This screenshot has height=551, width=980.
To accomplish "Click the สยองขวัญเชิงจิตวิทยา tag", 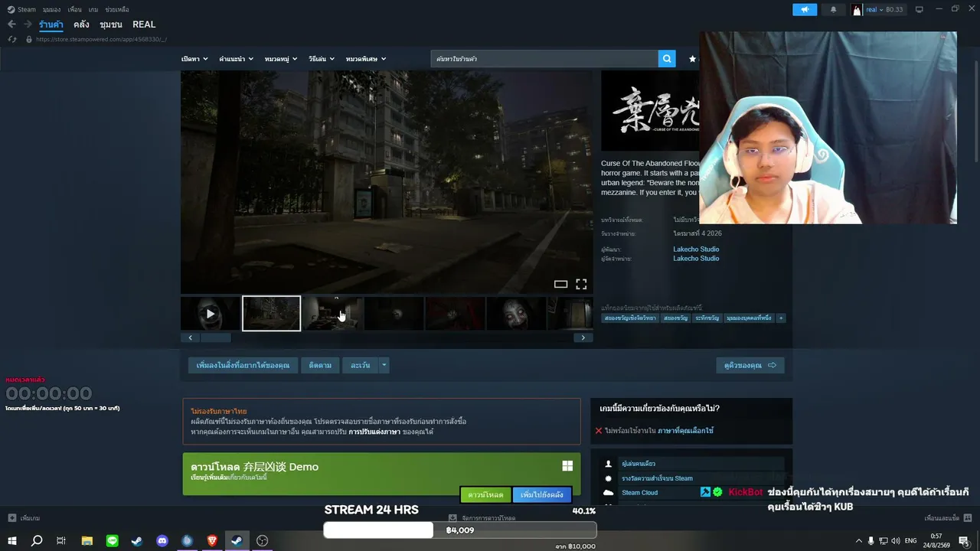I will pyautogui.click(x=630, y=318).
